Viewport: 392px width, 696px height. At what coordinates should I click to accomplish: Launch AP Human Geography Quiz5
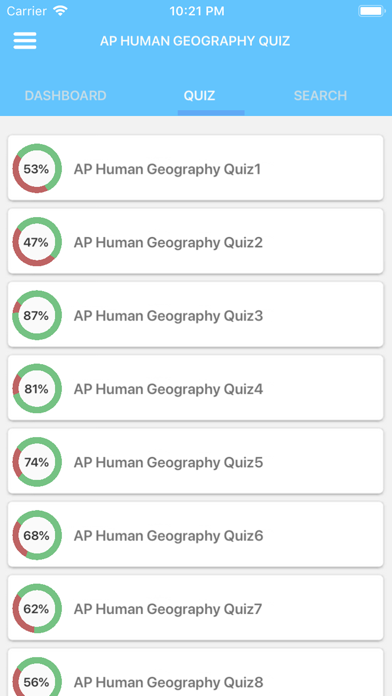(168, 463)
